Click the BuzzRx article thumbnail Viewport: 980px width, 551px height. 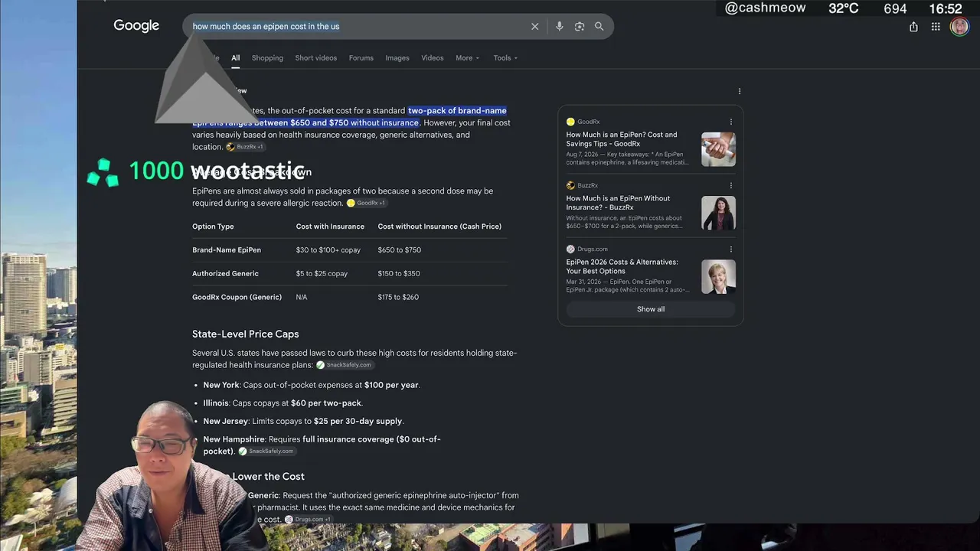pos(718,213)
